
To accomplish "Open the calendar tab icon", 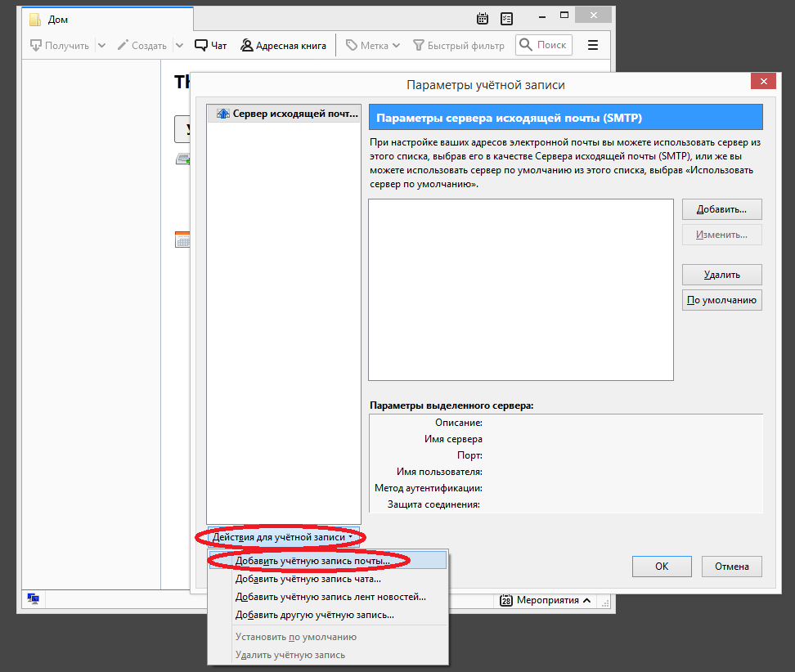I will pos(483,19).
